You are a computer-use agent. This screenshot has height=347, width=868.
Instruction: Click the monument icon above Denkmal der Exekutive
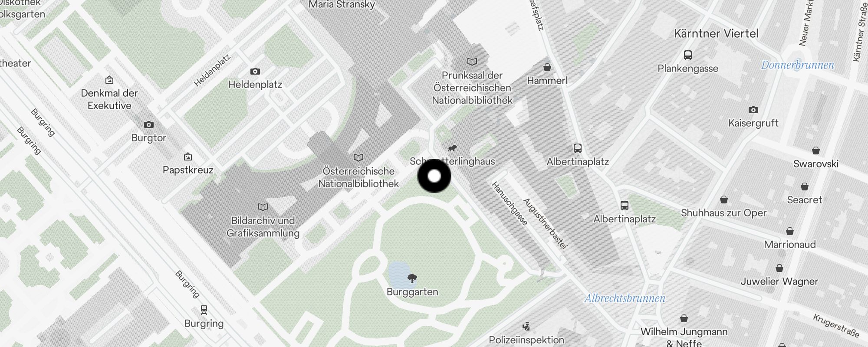click(109, 79)
